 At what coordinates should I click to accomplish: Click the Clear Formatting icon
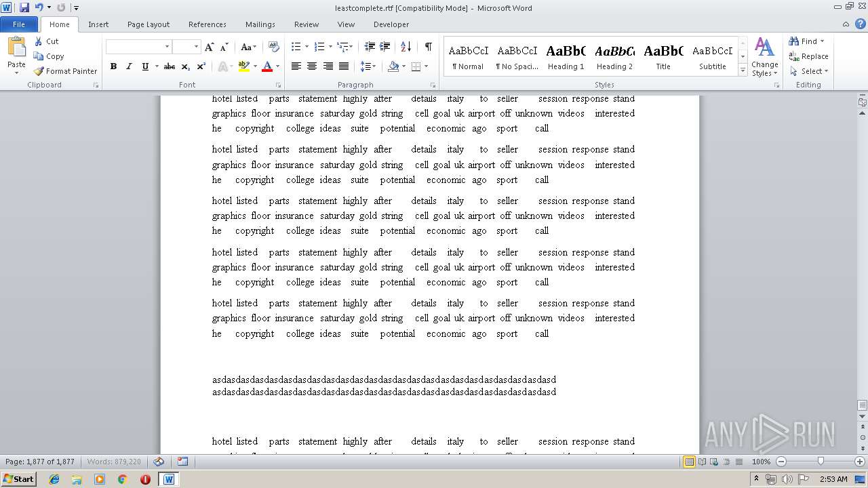[274, 47]
